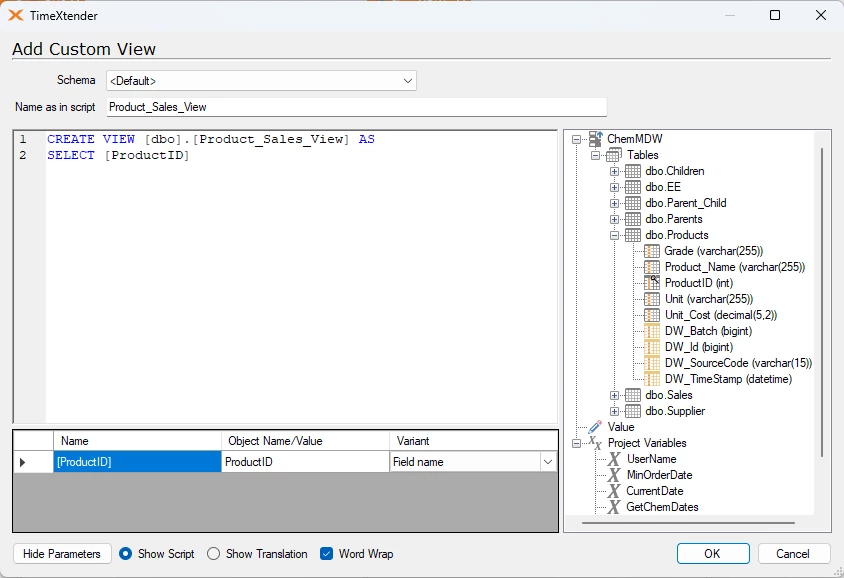844x578 pixels.
Task: Click the Cancel button
Action: pyautogui.click(x=793, y=554)
